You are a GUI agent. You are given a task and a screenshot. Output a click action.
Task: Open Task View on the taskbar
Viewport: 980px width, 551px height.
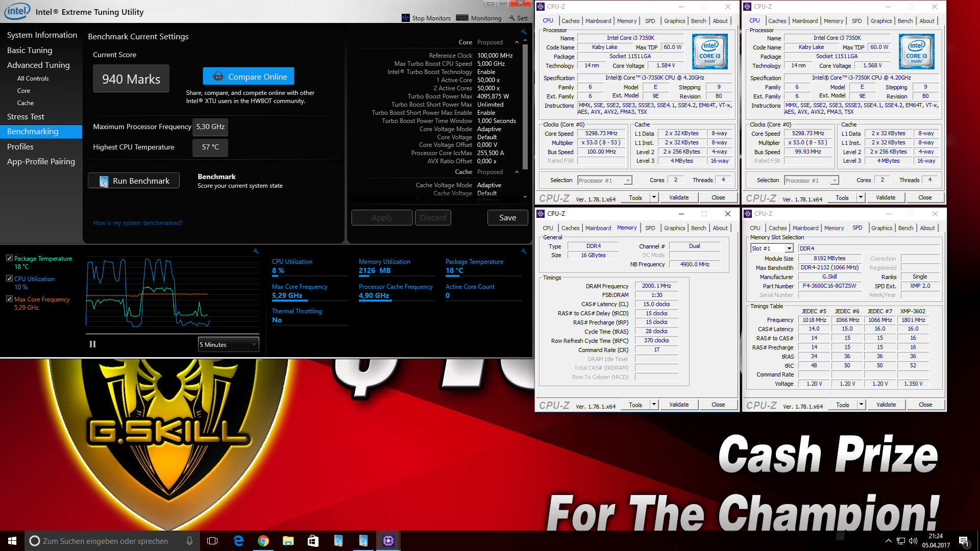click(x=212, y=541)
